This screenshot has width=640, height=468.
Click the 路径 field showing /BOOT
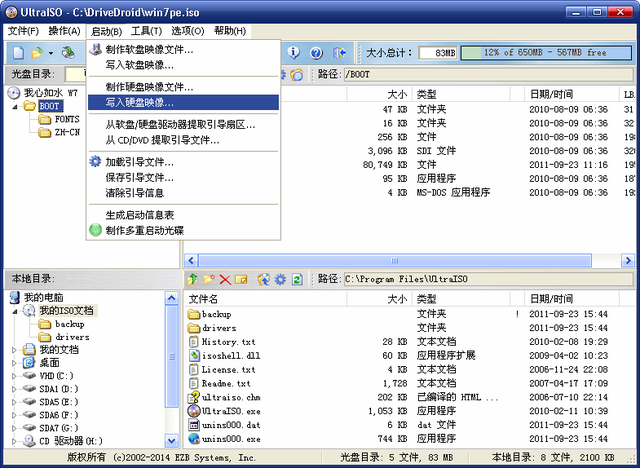(x=488, y=74)
